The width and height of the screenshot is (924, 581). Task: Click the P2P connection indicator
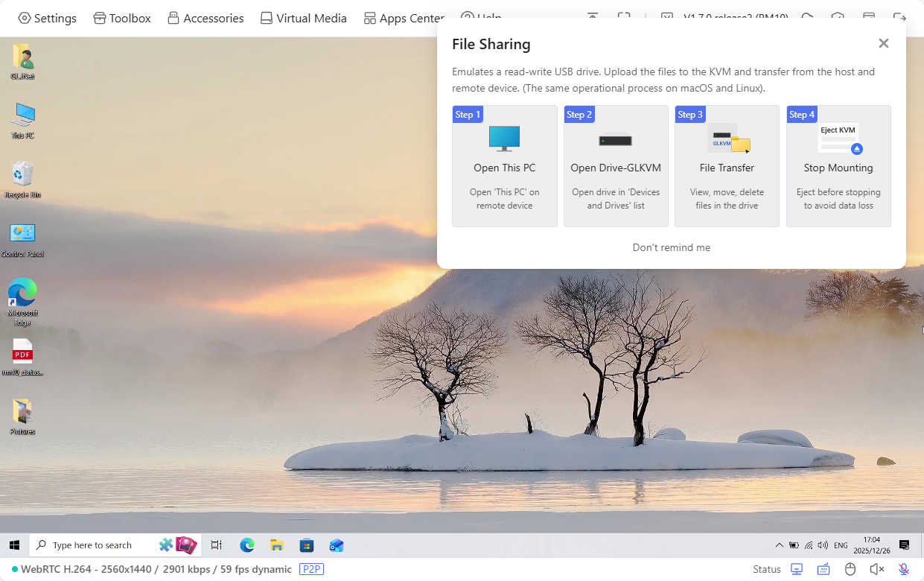(311, 569)
